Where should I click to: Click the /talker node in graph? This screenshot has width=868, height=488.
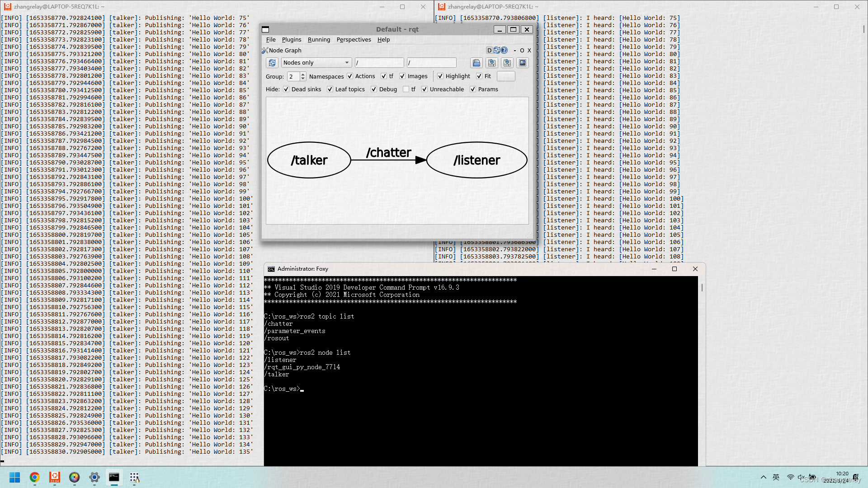[309, 160]
